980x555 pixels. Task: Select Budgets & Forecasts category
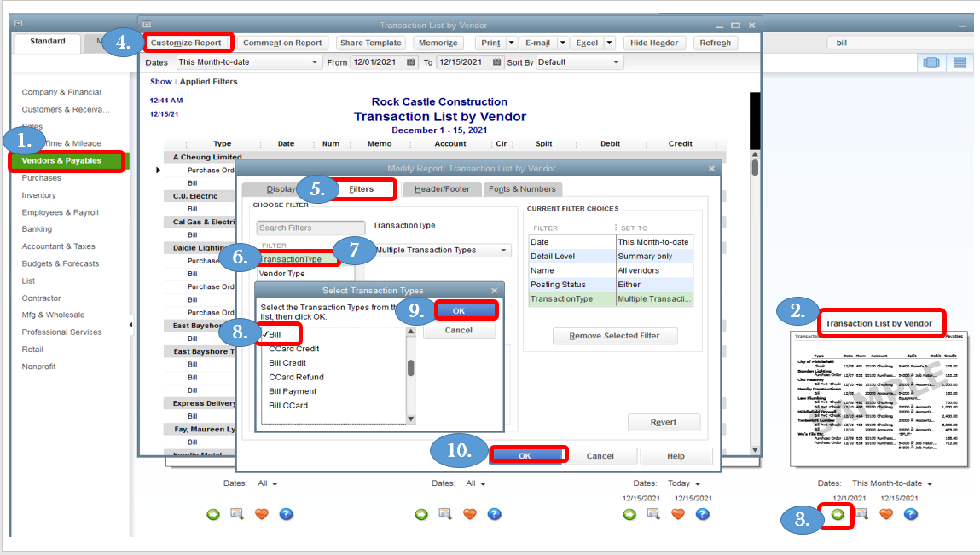(60, 263)
